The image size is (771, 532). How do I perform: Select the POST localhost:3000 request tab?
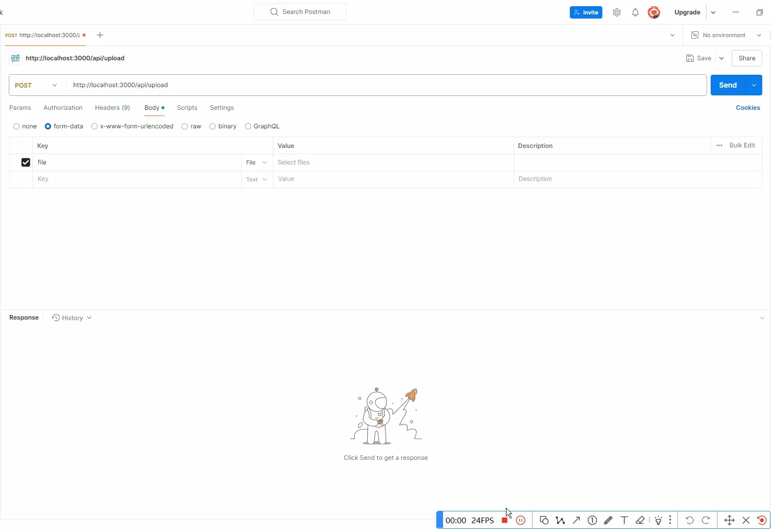click(45, 35)
